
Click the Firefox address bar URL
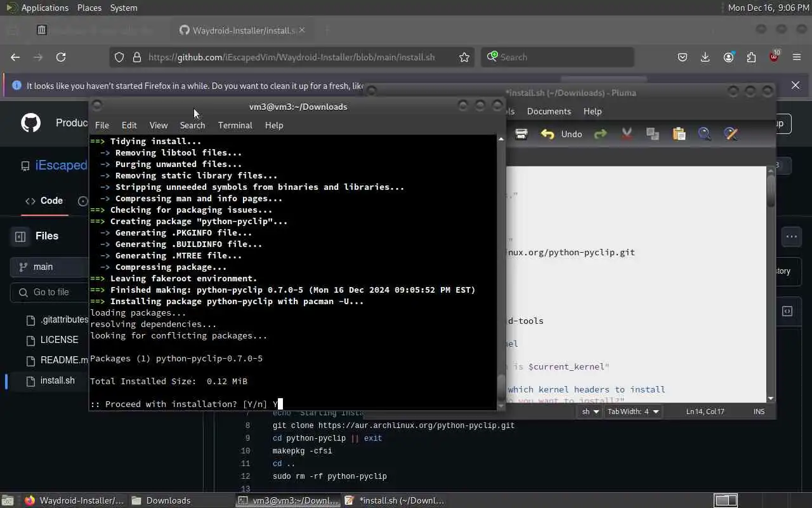(x=291, y=57)
